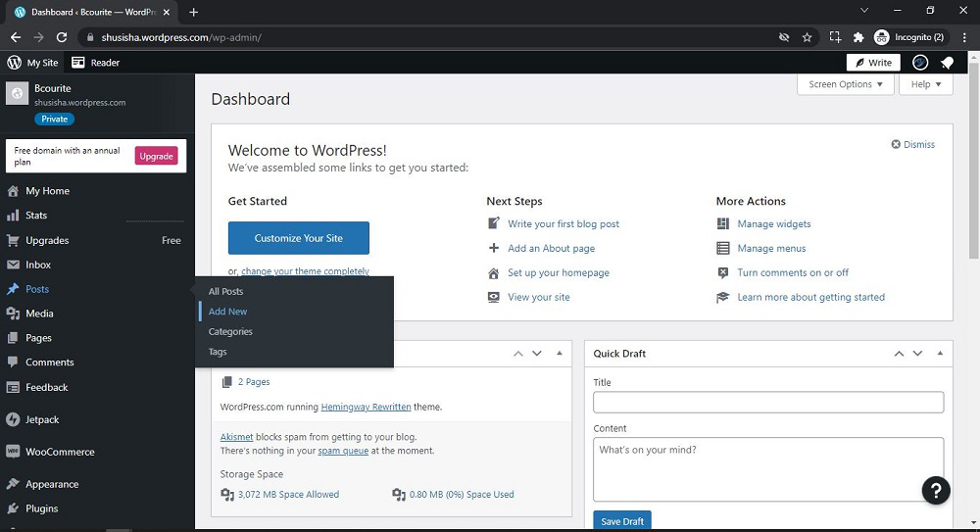Screen dimensions: 980x532
Task: Click the Posts pin icon
Action: [13, 289]
